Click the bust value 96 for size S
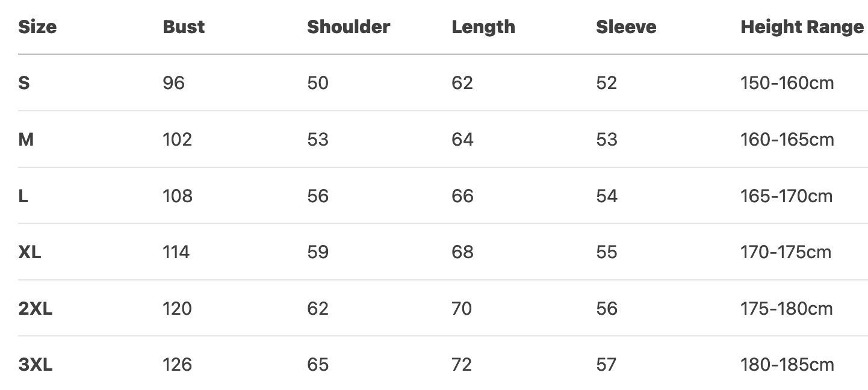This screenshot has height=390, width=868. coord(173,83)
